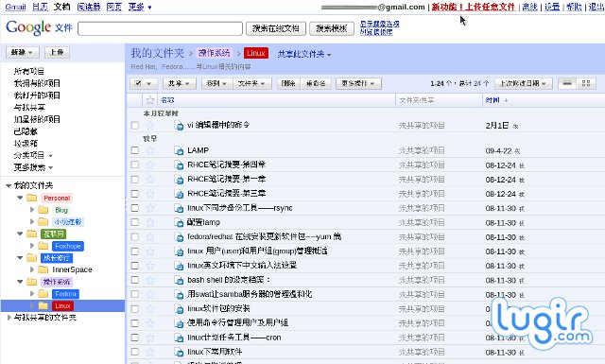This screenshot has width=605, height=364.
Task: Switch to list view icon
Action: (567, 83)
